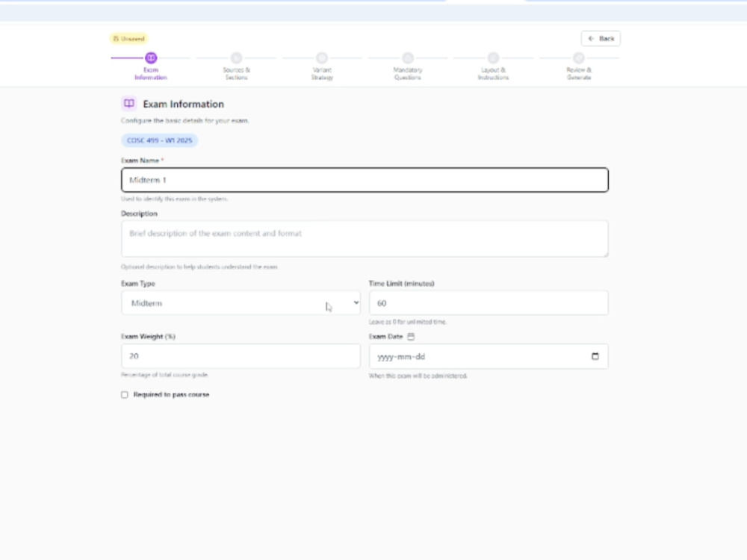This screenshot has width=747, height=560.
Task: Select the Layout & Instructions step label
Action: 493,73
